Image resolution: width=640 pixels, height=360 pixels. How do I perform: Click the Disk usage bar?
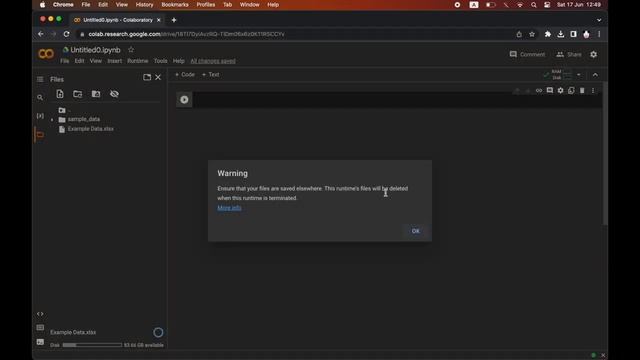click(x=92, y=345)
